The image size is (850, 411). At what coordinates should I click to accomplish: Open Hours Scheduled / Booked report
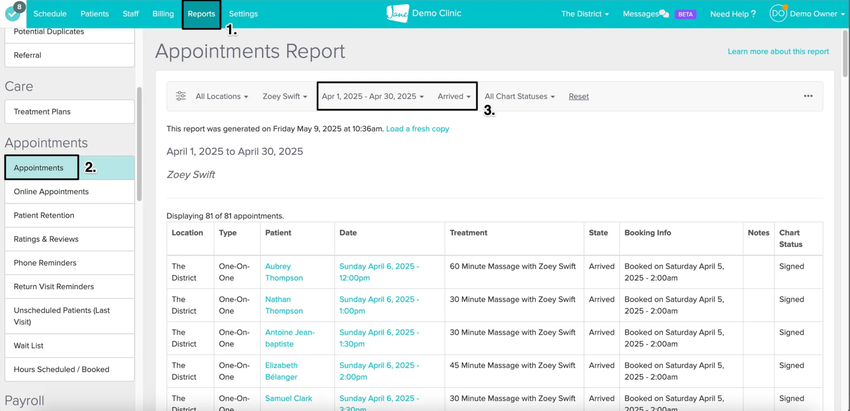[x=69, y=370]
